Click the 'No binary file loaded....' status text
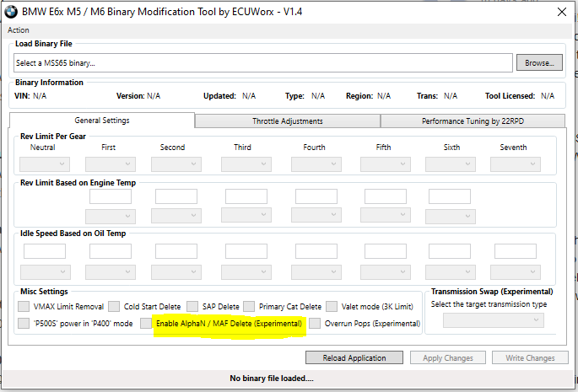 click(272, 379)
